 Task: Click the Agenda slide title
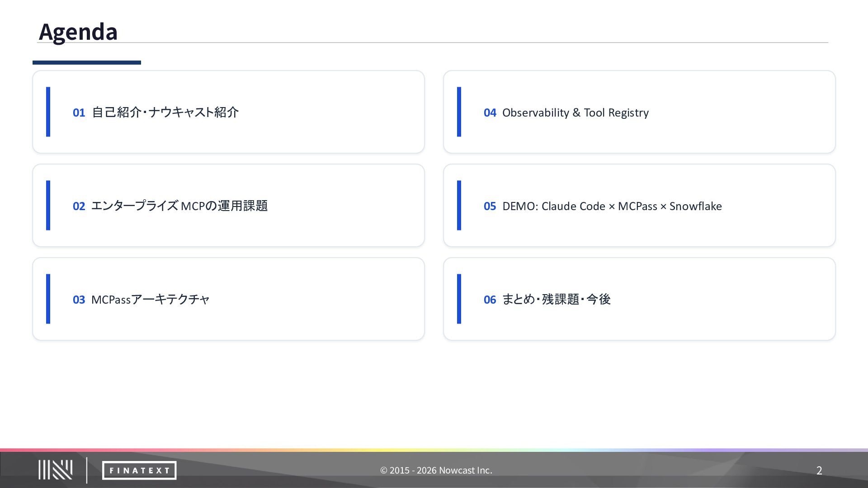[78, 32]
